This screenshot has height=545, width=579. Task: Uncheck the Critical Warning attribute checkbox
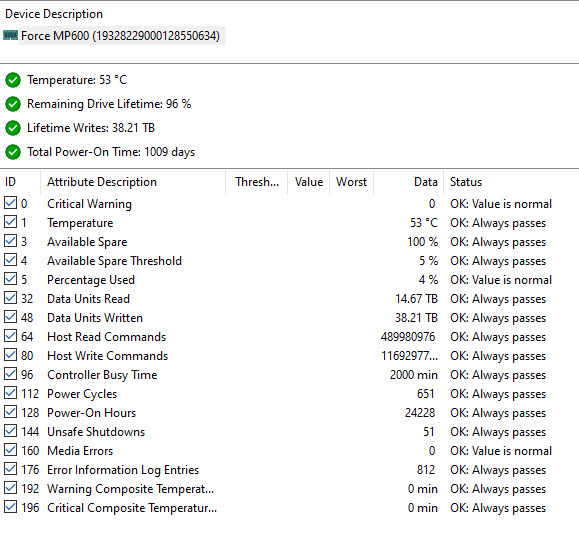point(10,203)
